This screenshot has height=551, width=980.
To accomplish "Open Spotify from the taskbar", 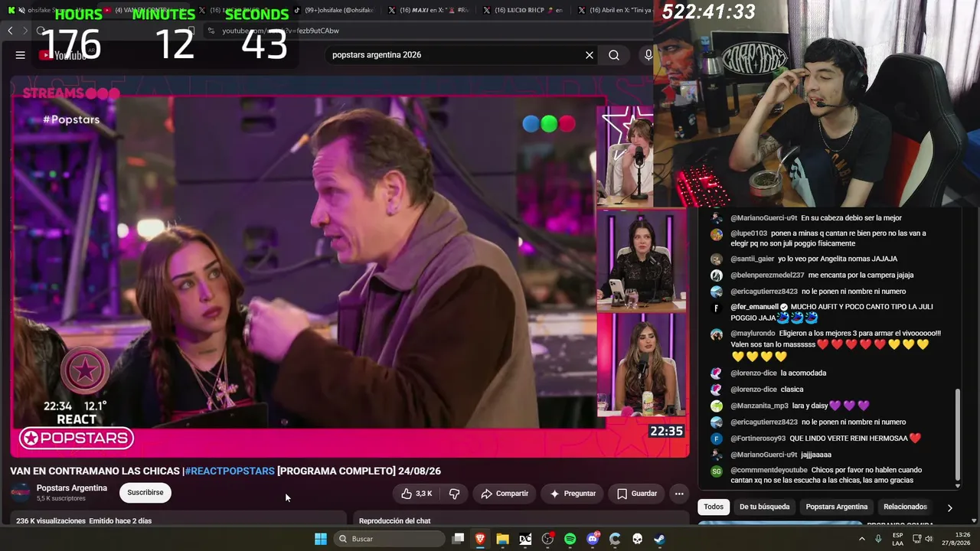I will [570, 539].
